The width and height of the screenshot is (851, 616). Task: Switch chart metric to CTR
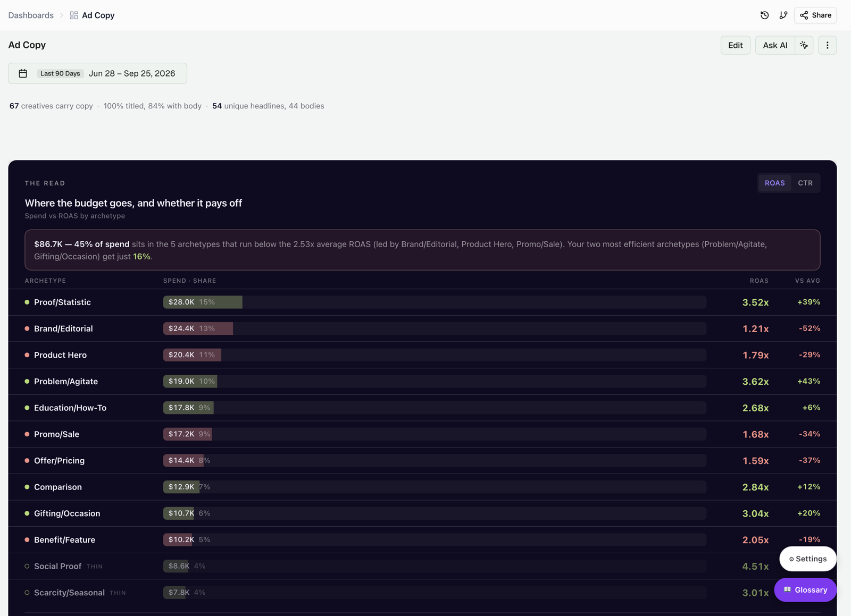805,183
